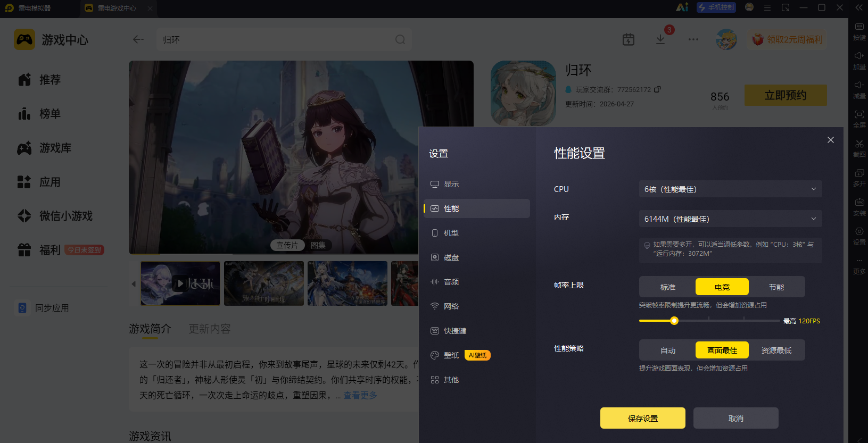Copy the 玩家交流群 group number
Screen dimensions: 868x443
(x=657, y=89)
